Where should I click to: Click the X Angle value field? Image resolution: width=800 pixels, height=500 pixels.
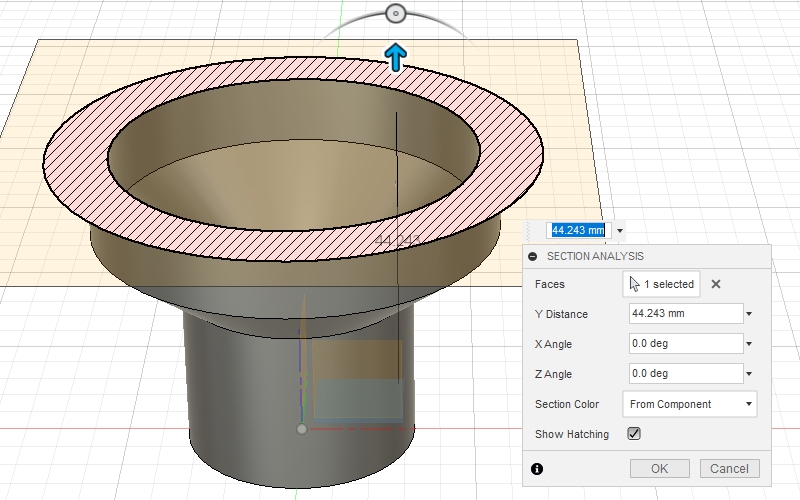click(684, 344)
